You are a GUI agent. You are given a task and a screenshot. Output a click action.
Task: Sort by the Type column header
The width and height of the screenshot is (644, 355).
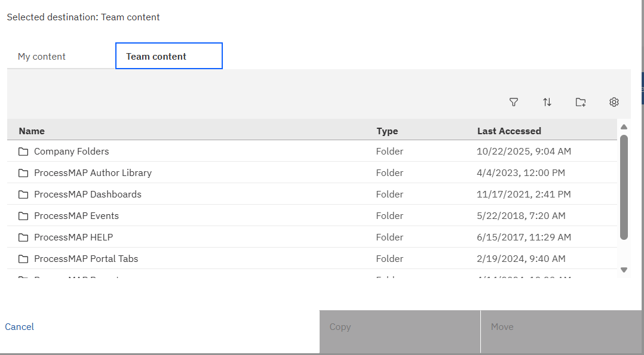click(387, 131)
